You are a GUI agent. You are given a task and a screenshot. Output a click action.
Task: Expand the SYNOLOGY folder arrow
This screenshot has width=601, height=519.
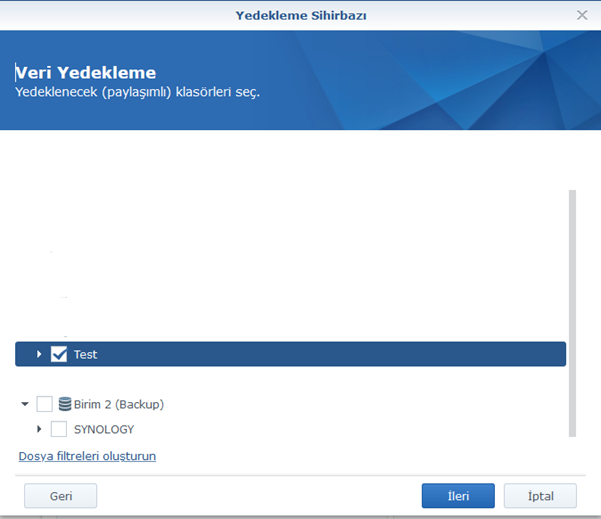point(39,429)
